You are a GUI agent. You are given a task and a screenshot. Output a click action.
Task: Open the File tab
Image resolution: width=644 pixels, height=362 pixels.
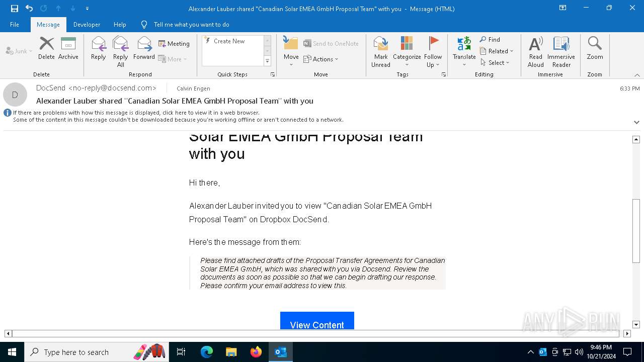pos(15,25)
